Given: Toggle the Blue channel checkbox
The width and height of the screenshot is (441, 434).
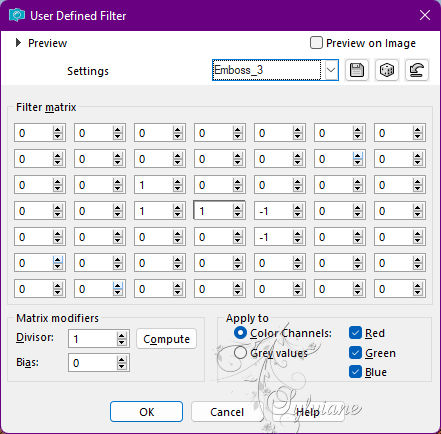Looking at the screenshot, I should pyautogui.click(x=355, y=372).
